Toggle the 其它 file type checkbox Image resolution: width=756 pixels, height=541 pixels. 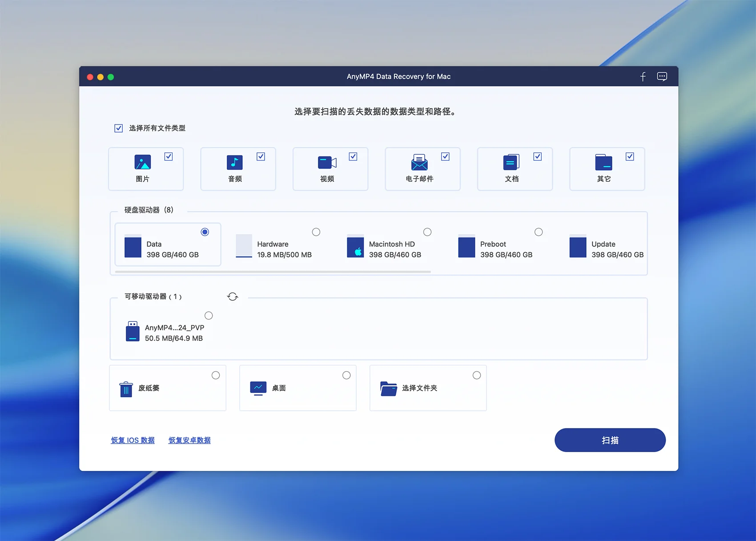(x=630, y=156)
